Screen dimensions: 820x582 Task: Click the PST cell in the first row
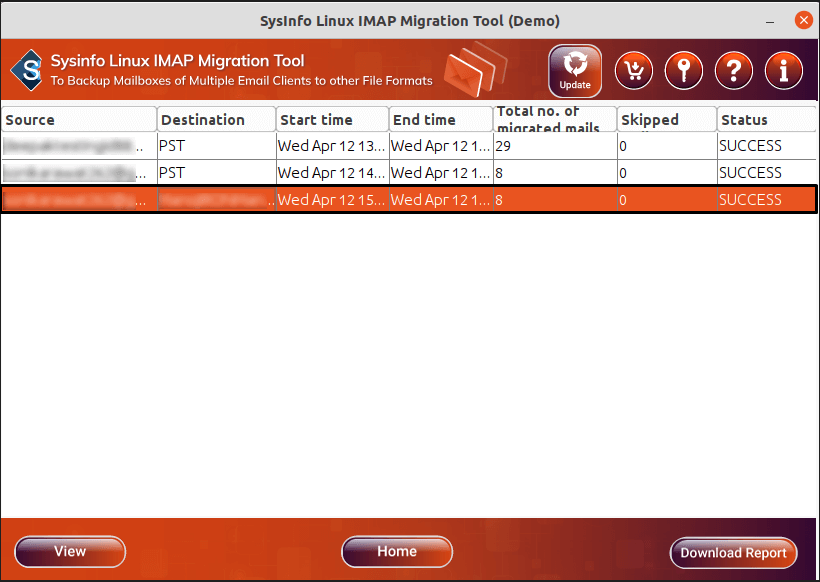(217, 146)
